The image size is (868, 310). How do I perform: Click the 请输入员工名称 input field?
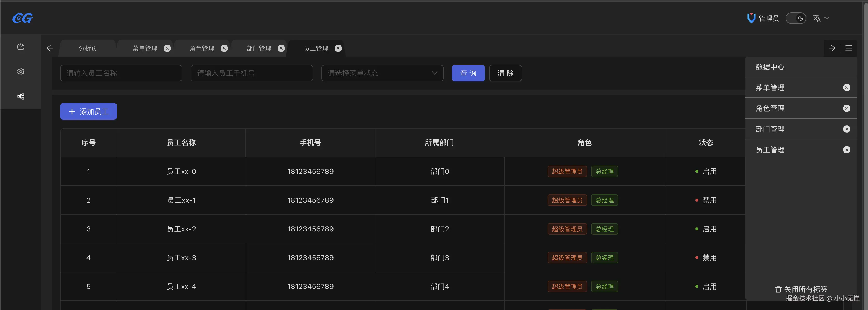[121, 73]
